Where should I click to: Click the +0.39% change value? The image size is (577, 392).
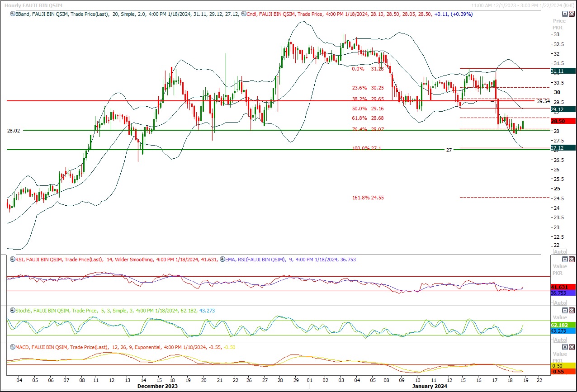coord(462,14)
